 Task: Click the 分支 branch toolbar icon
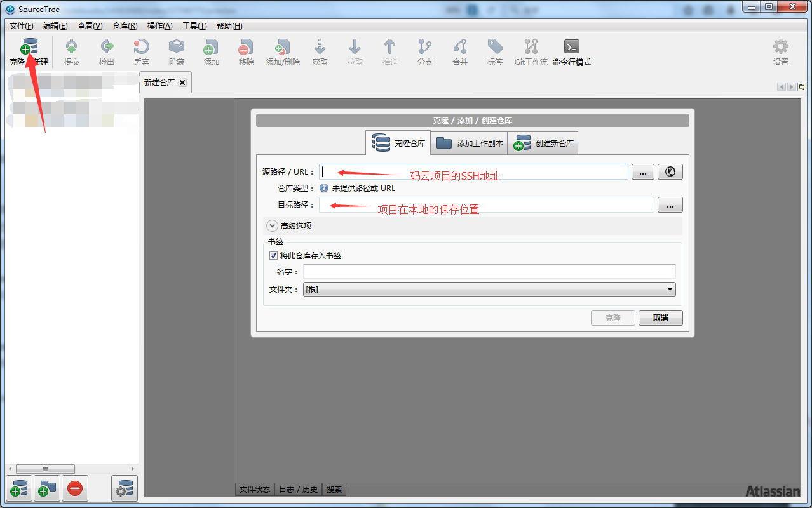pyautogui.click(x=425, y=46)
